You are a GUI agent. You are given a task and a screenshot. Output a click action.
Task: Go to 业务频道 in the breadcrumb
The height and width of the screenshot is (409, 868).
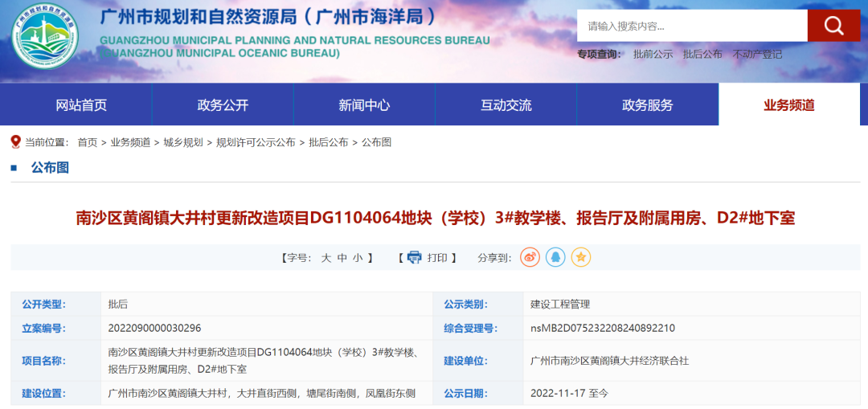pos(130,142)
